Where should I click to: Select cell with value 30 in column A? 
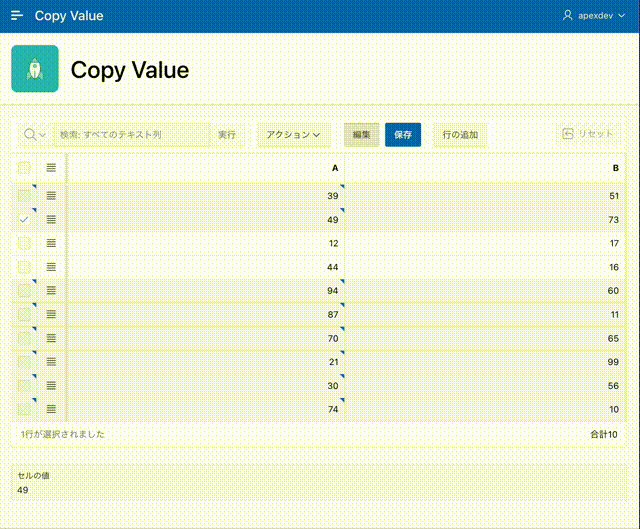(206, 385)
